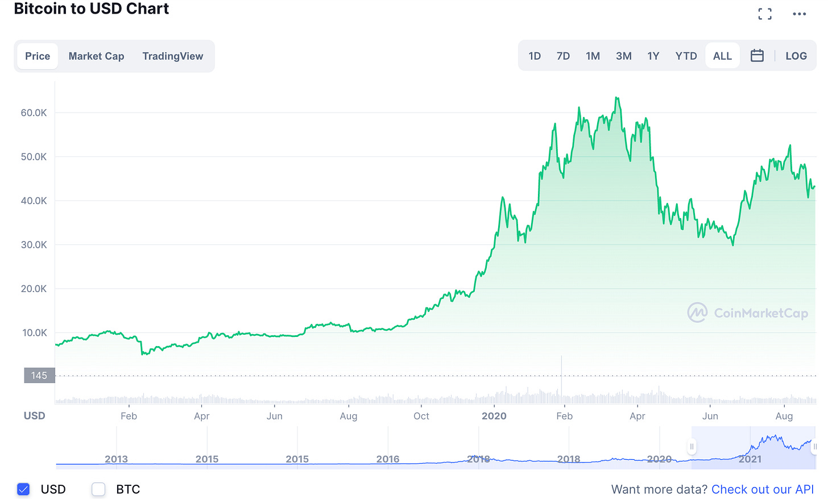Click the USD axis unit label
The height and width of the screenshot is (504, 828).
[34, 416]
